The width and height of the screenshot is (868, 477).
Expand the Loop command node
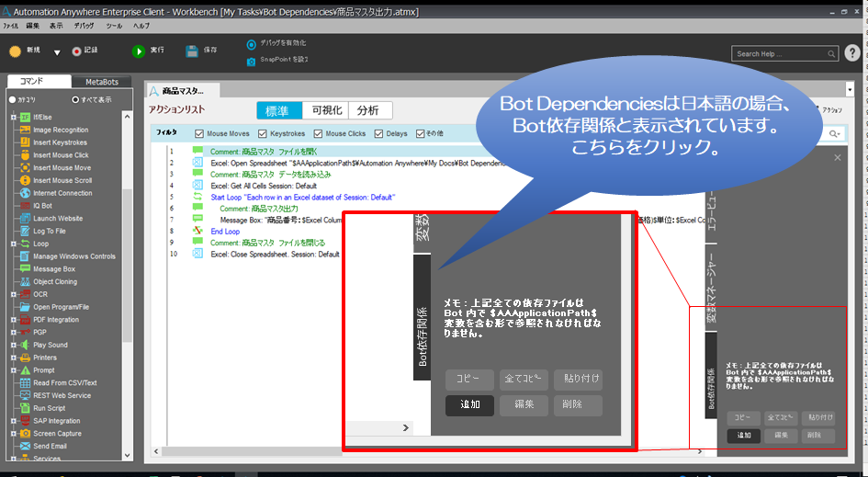pyautogui.click(x=14, y=244)
